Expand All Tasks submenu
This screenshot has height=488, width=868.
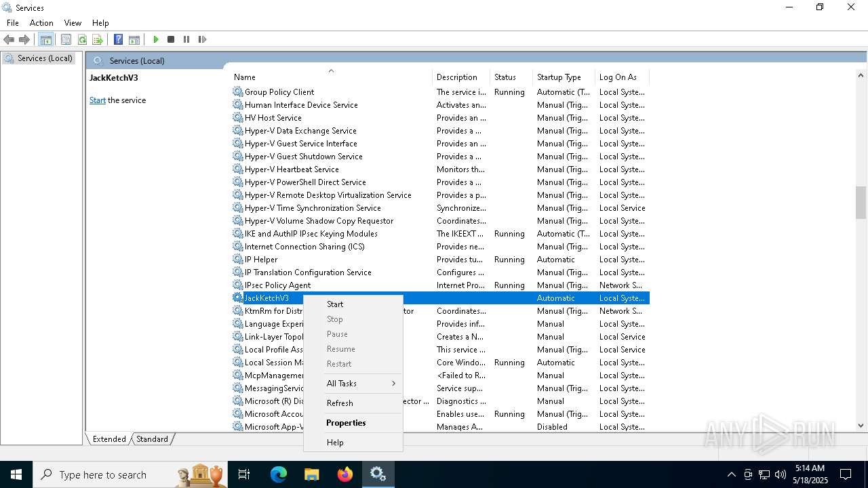353,384
